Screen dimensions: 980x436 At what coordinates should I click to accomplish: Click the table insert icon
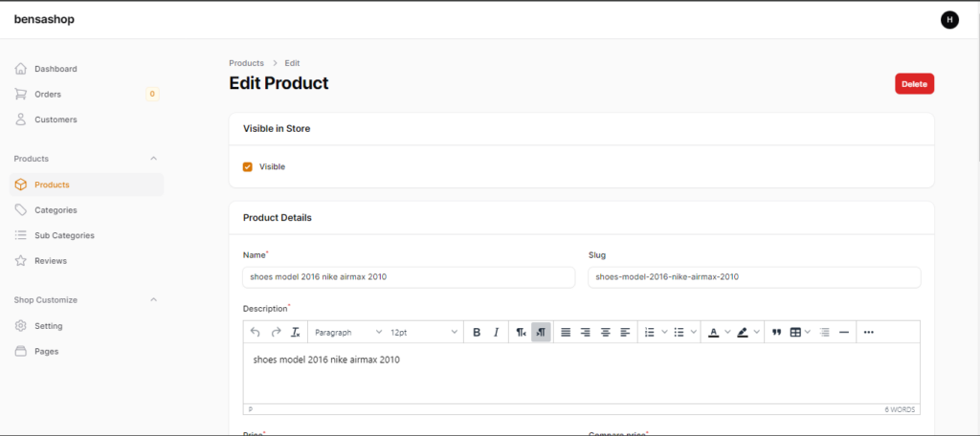click(795, 333)
